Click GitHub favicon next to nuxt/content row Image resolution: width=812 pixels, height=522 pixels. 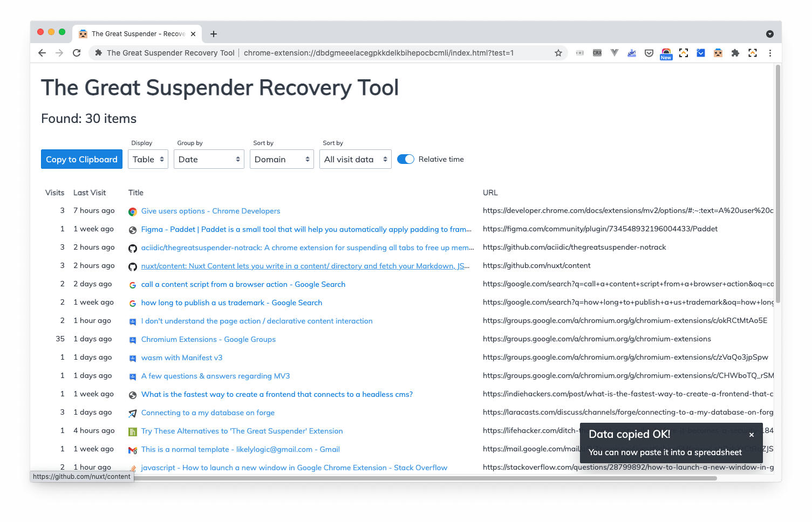133,267
